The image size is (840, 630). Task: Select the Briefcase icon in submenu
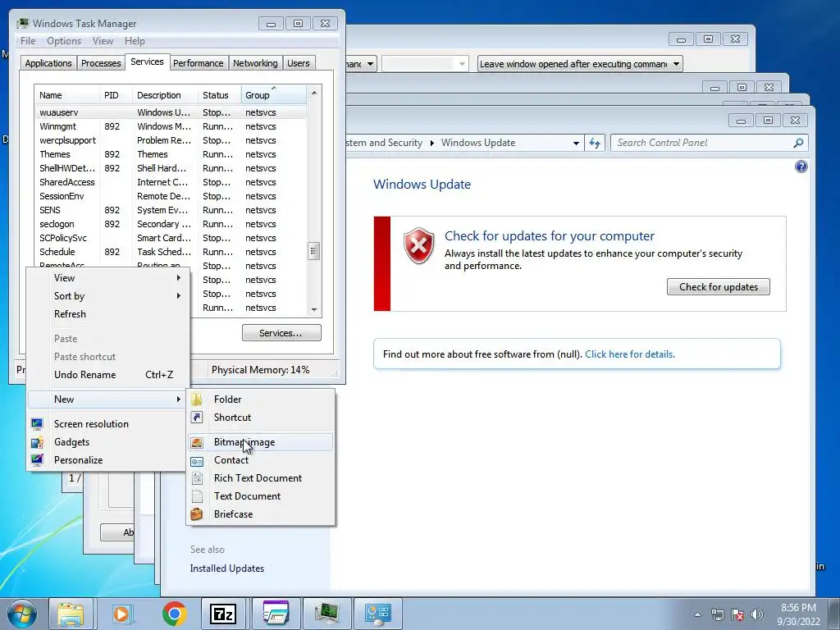197,514
